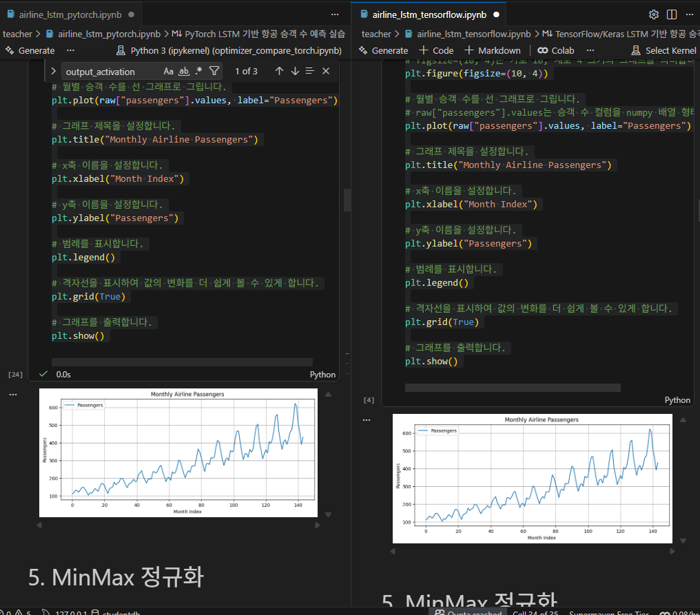The height and width of the screenshot is (615, 700).
Task: Click Quota reached status bar item
Action: pos(469,612)
